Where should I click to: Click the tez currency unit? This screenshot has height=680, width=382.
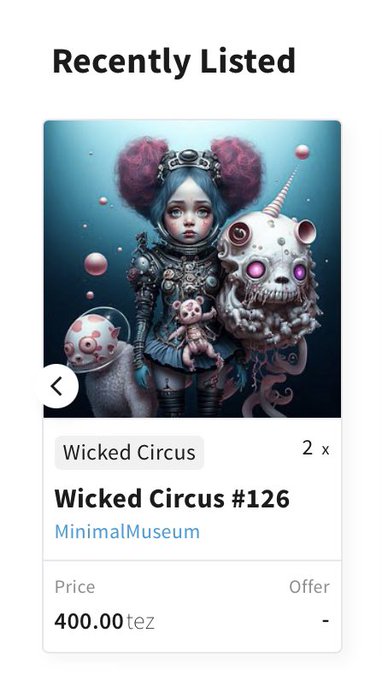(x=140, y=621)
